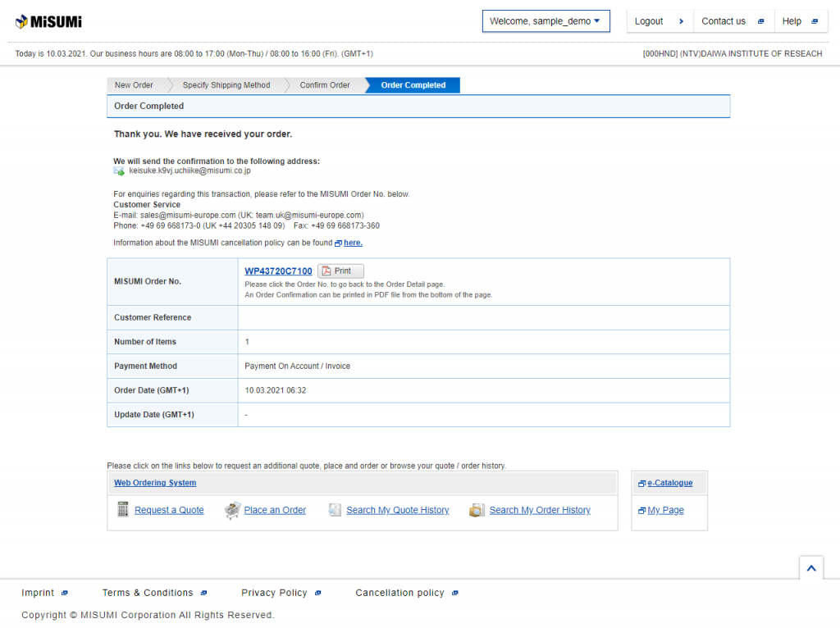Open the Help link
Screen dimensions: 840x628
(801, 20)
